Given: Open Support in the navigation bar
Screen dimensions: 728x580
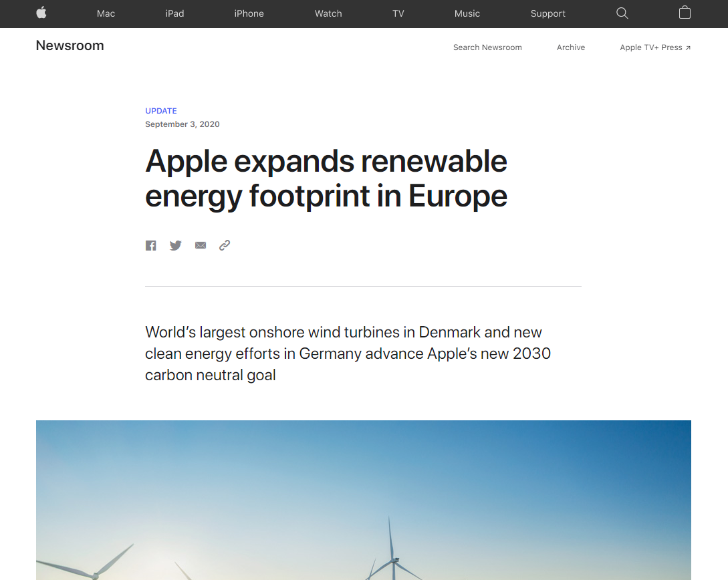Looking at the screenshot, I should 548,13.
